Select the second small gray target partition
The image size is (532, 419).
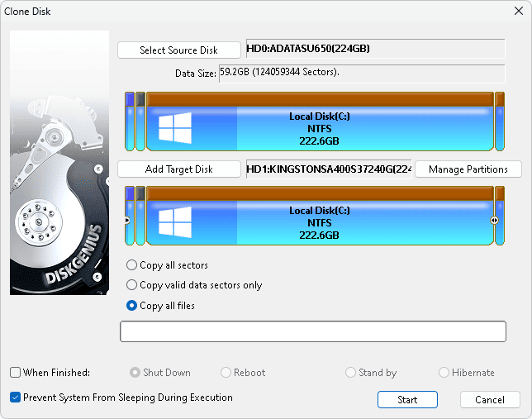[x=140, y=215]
